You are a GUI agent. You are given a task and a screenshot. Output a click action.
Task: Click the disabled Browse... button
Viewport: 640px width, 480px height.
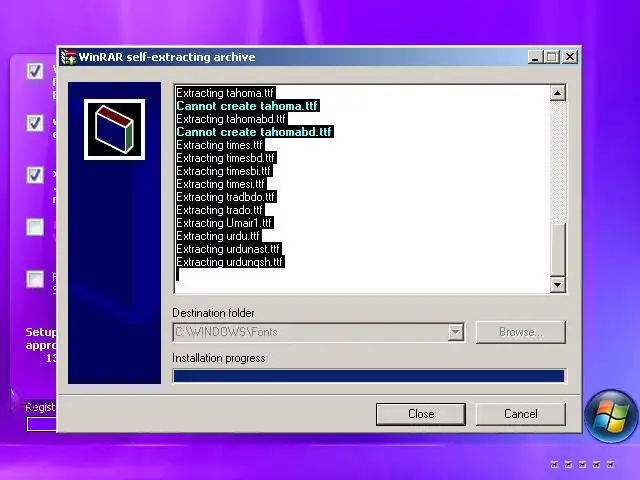click(520, 332)
